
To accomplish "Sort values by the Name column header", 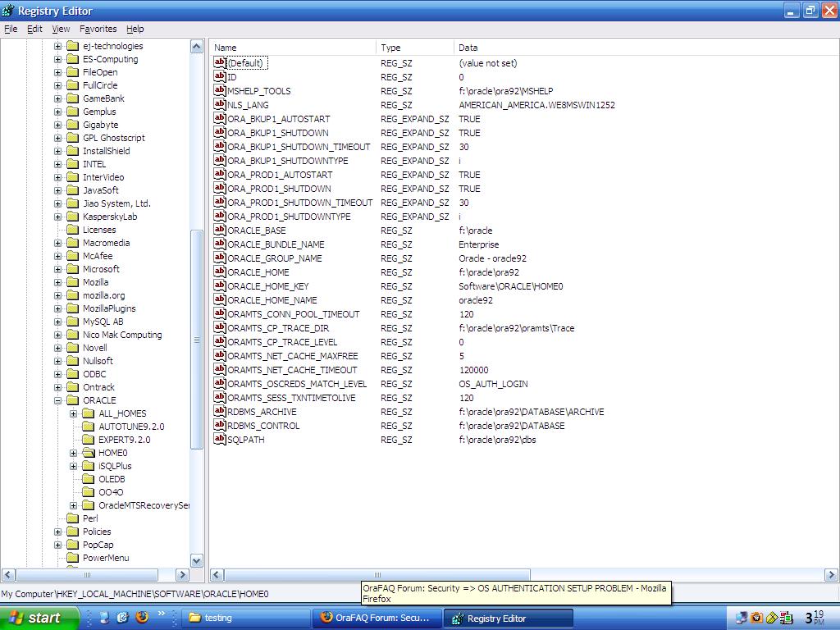I will (x=291, y=48).
